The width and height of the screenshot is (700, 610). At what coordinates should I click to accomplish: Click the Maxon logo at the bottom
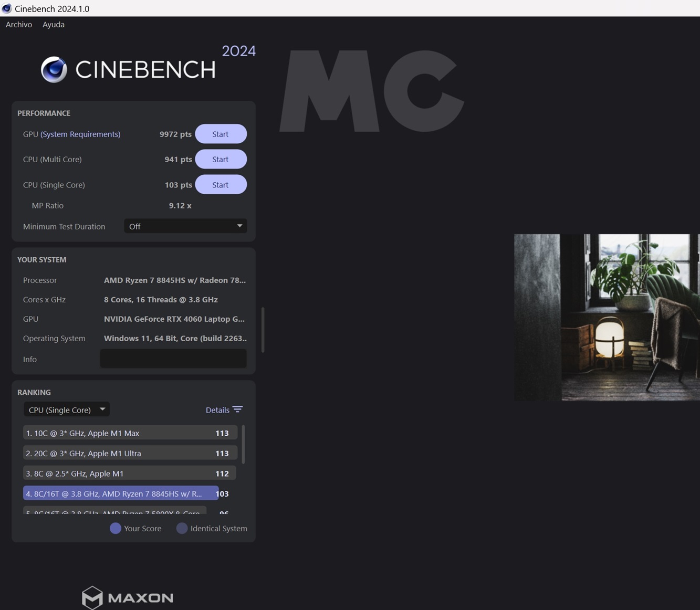(128, 597)
